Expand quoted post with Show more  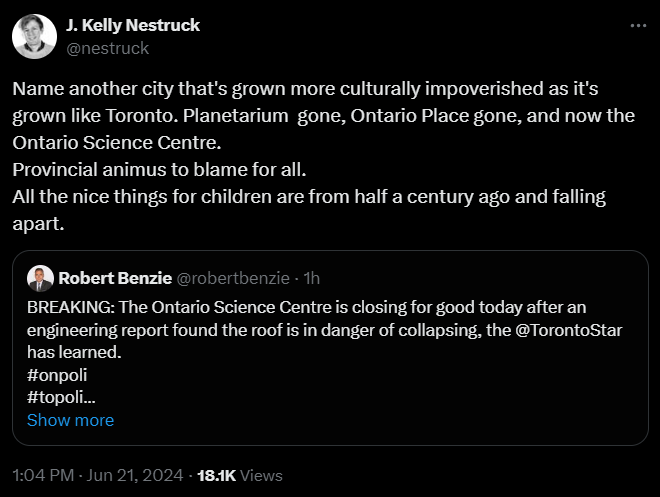(70, 420)
